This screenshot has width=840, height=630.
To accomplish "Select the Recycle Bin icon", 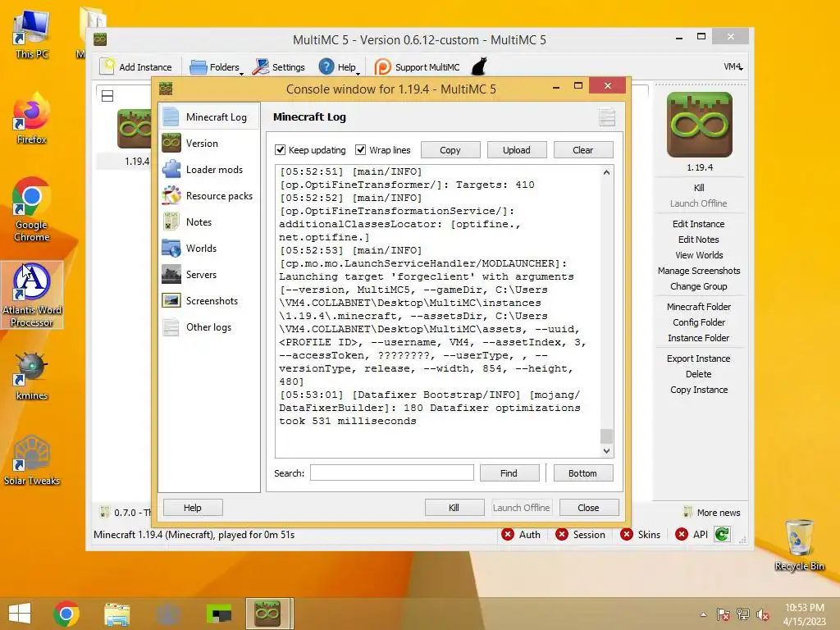I will (x=799, y=546).
